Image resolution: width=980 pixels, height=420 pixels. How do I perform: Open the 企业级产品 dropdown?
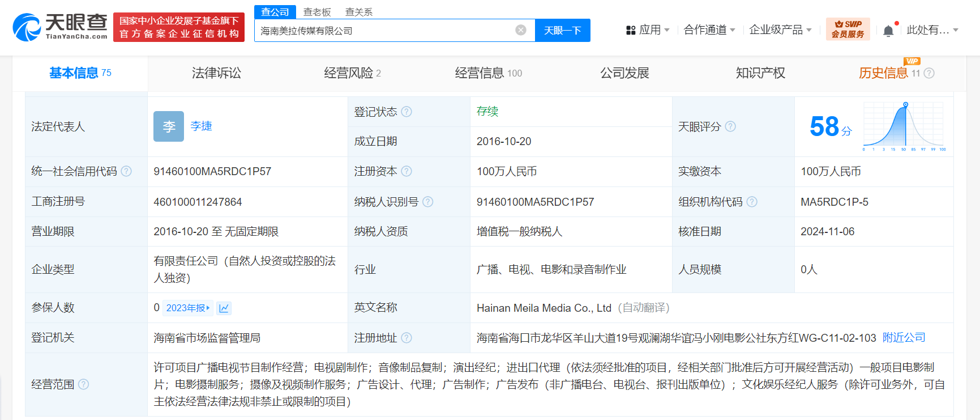(x=780, y=30)
